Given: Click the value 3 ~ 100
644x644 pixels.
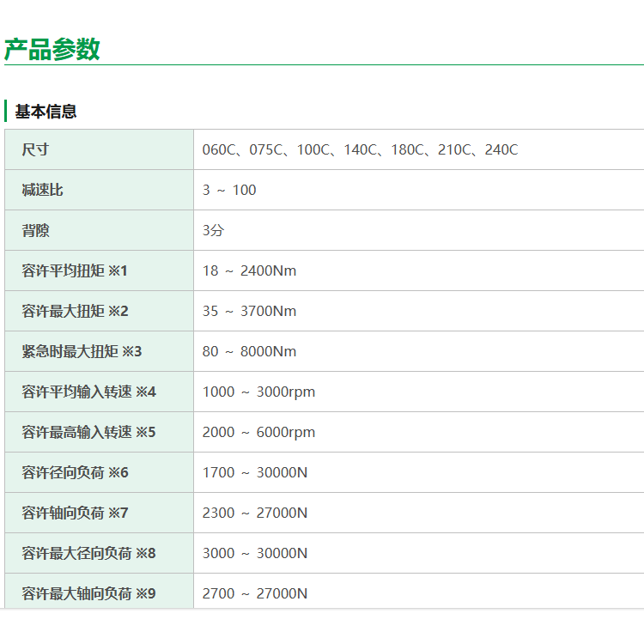Looking at the screenshot, I should (x=229, y=190).
